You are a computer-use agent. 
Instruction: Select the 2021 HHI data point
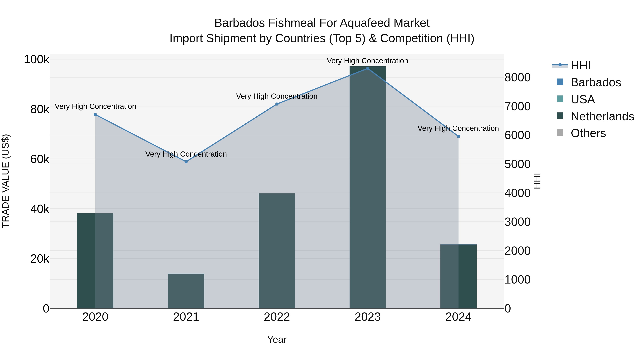(186, 162)
